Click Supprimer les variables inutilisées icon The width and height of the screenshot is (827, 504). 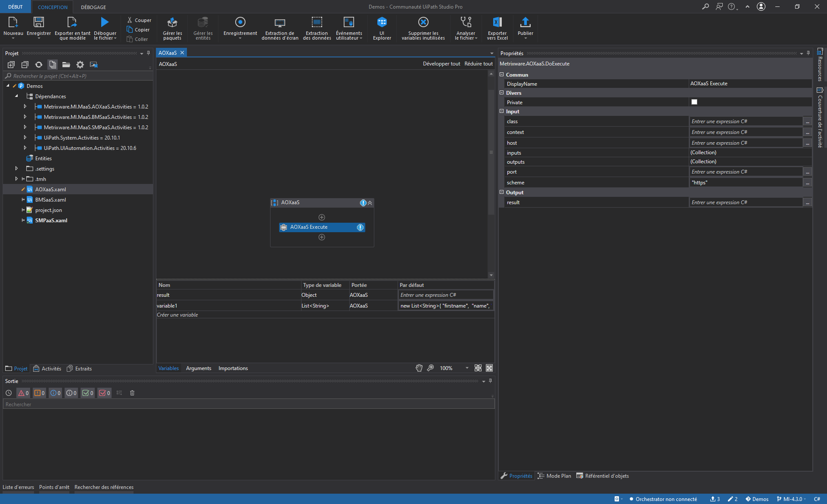pos(423,22)
